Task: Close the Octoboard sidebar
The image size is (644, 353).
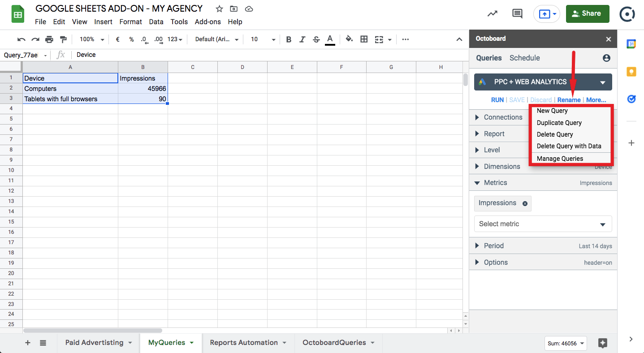Action: pyautogui.click(x=609, y=39)
